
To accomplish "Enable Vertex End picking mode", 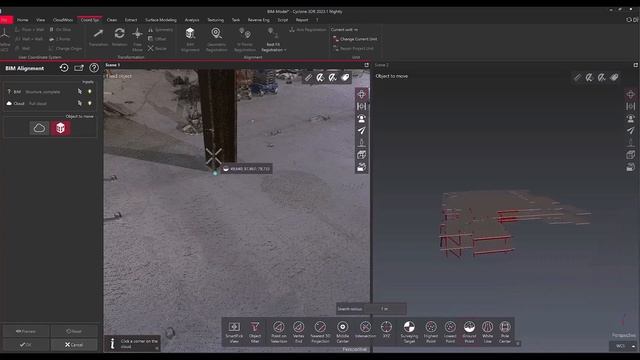I will click(x=298, y=331).
